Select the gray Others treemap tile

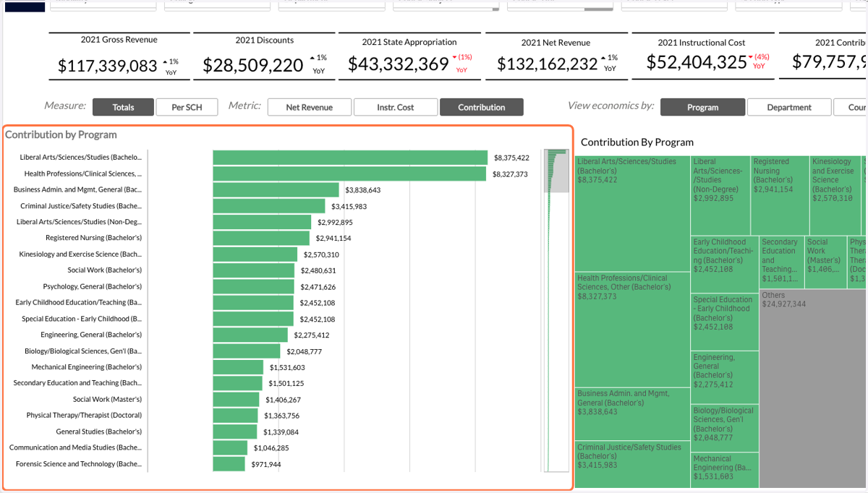pyautogui.click(x=811, y=389)
